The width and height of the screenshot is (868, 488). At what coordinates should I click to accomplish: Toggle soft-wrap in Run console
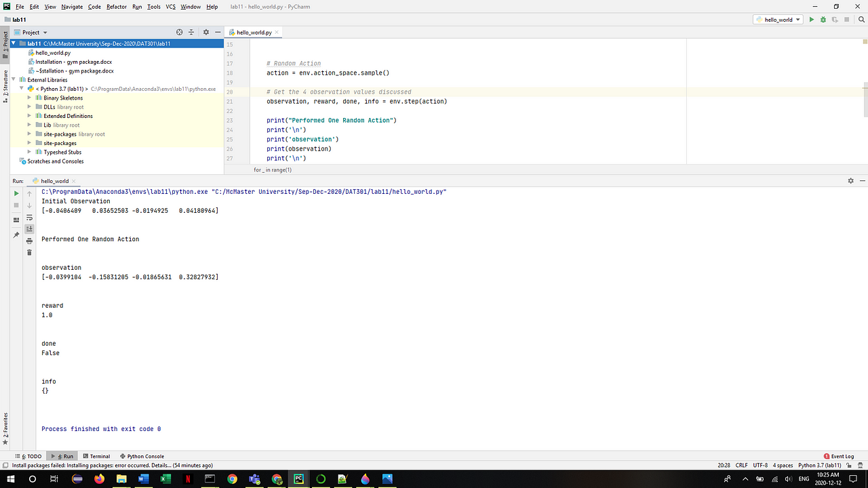(29, 218)
